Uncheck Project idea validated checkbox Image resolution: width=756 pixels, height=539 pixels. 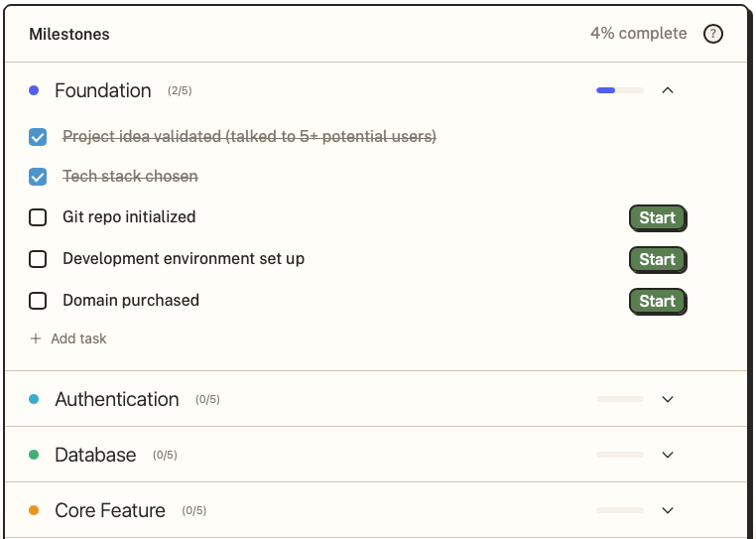click(x=38, y=137)
